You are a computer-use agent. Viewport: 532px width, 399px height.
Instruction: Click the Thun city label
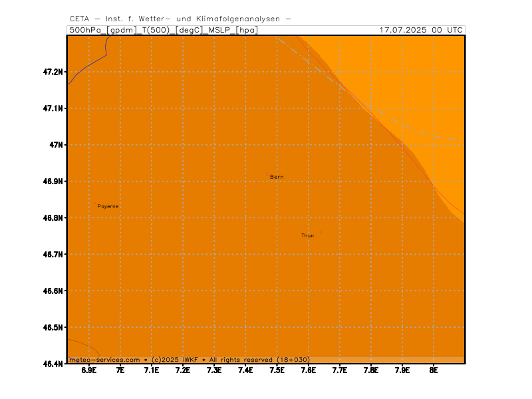[307, 235]
